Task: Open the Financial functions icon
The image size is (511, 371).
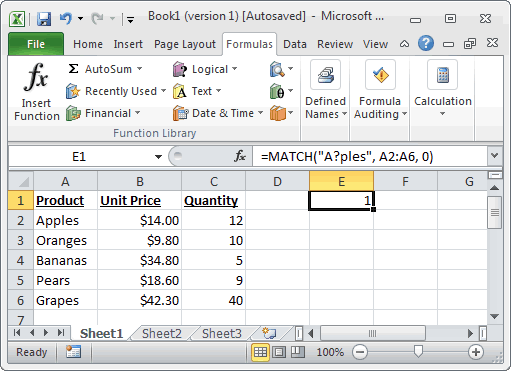Action: 73,113
